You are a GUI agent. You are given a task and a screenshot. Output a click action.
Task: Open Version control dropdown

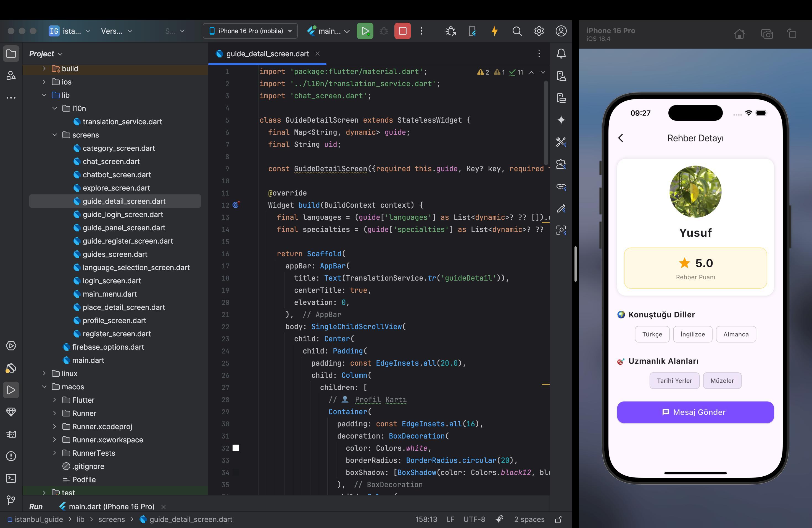[x=116, y=31]
